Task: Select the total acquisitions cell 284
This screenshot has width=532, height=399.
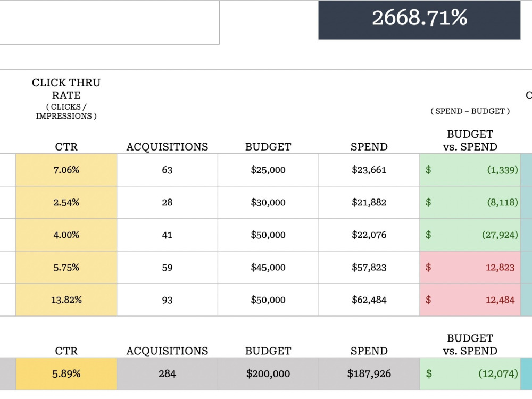Action: point(167,374)
